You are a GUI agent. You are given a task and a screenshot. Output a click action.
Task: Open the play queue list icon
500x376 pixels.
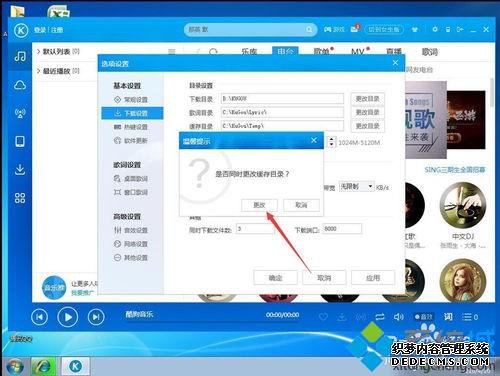coord(470,317)
